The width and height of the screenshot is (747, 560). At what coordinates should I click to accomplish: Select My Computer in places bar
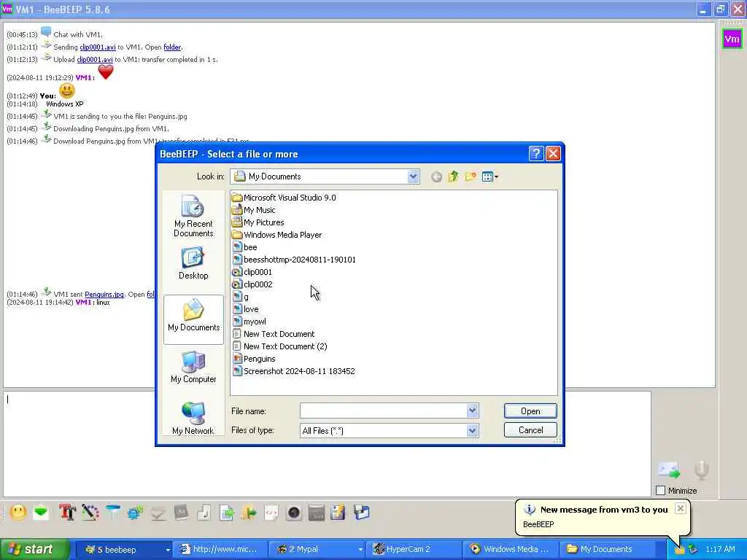[193, 367]
